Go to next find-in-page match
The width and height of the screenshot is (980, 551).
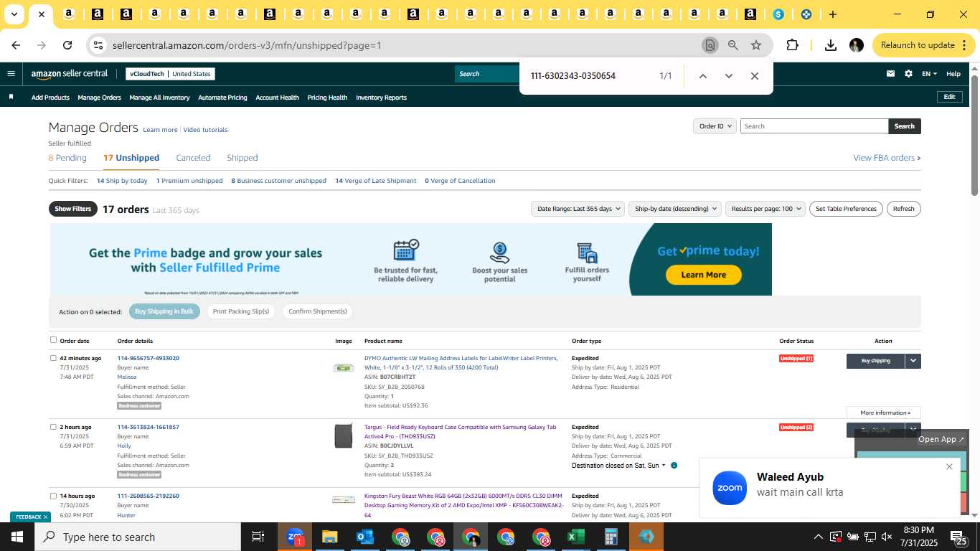pyautogui.click(x=729, y=76)
